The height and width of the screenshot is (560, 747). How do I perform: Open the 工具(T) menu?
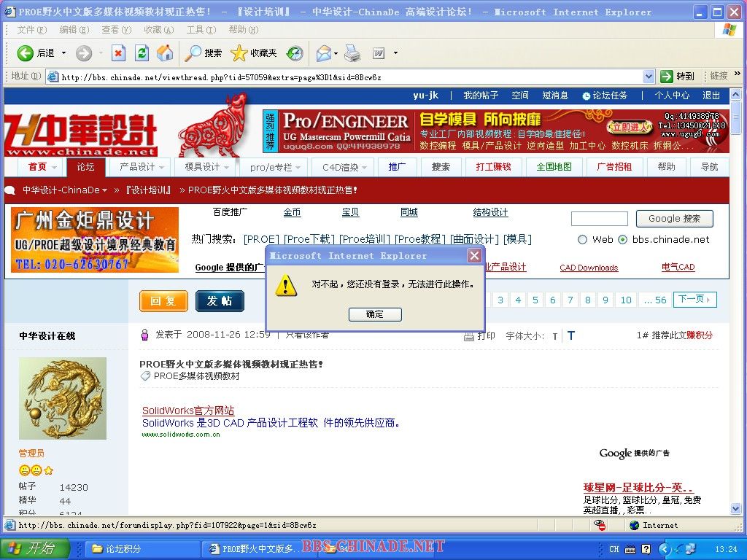coord(201,29)
